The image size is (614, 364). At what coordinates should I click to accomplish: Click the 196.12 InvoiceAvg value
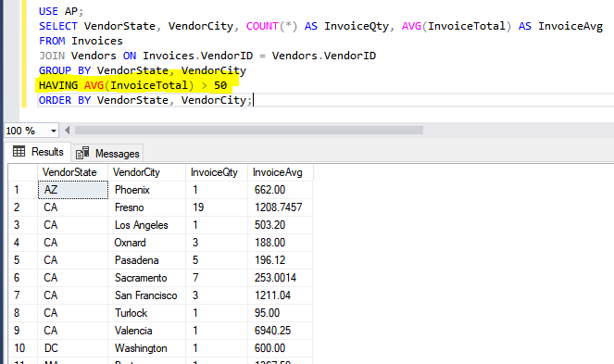[x=269, y=260]
